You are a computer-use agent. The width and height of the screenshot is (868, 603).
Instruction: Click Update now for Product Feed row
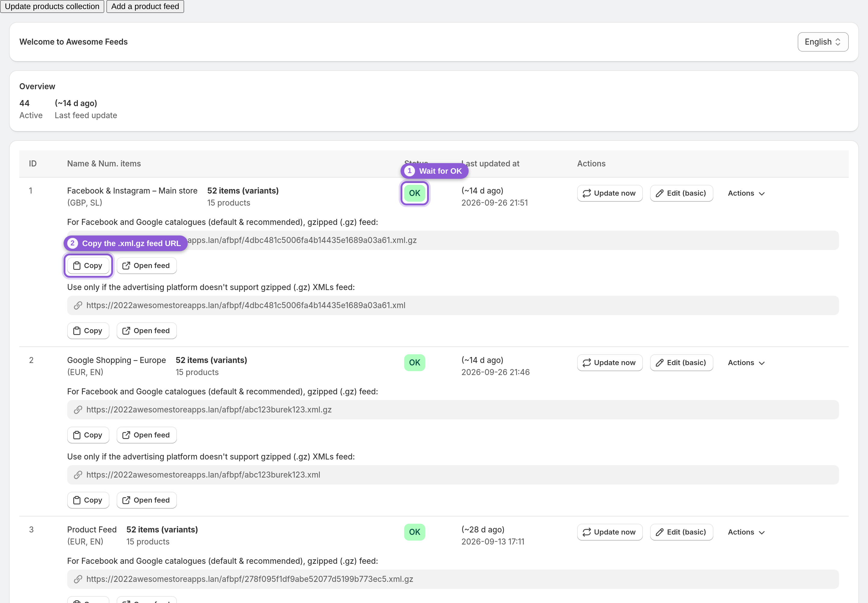point(610,532)
